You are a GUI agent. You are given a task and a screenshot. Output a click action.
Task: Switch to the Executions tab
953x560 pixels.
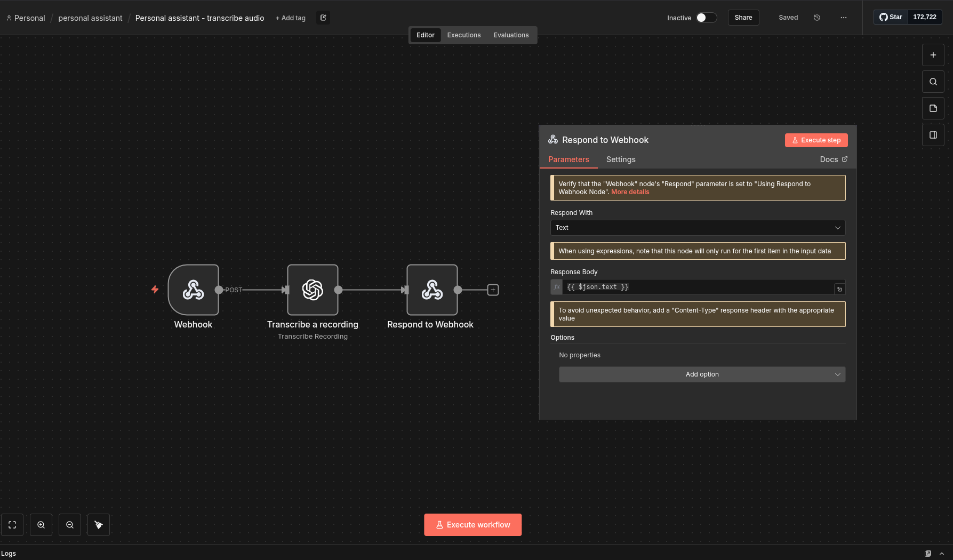(x=464, y=35)
